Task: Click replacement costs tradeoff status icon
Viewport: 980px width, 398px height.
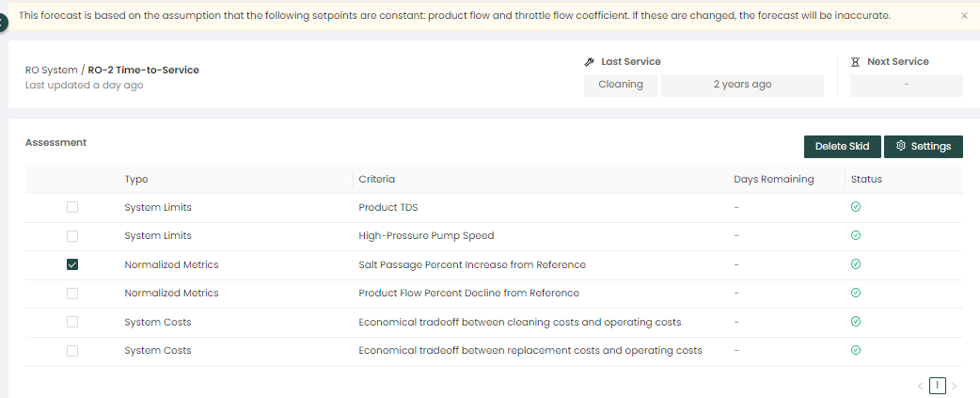Action: 856,350
